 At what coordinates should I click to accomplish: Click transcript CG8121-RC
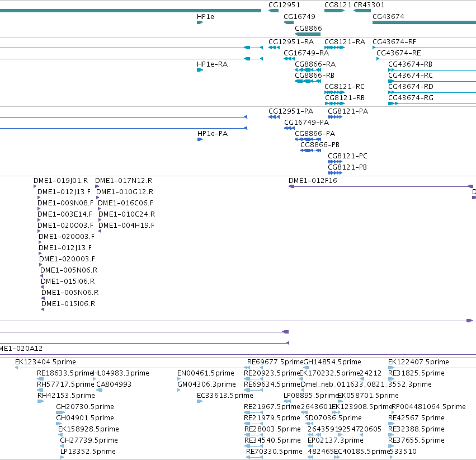pyautogui.click(x=344, y=87)
